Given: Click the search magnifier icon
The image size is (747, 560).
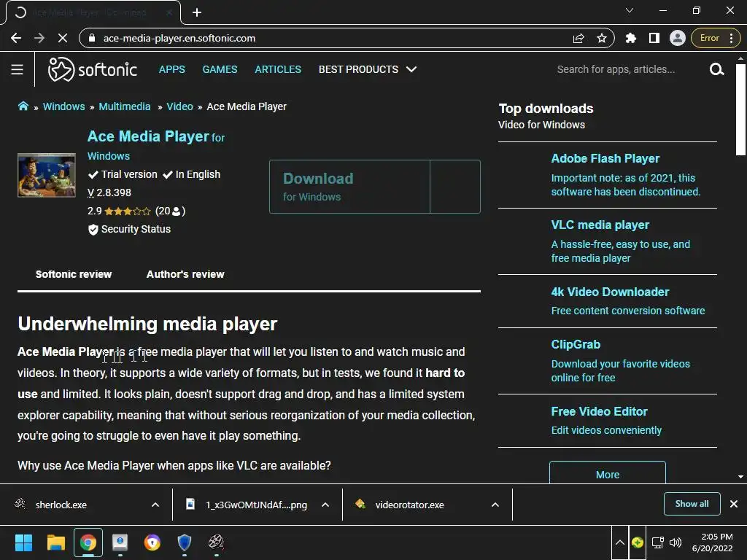Looking at the screenshot, I should pos(716,69).
